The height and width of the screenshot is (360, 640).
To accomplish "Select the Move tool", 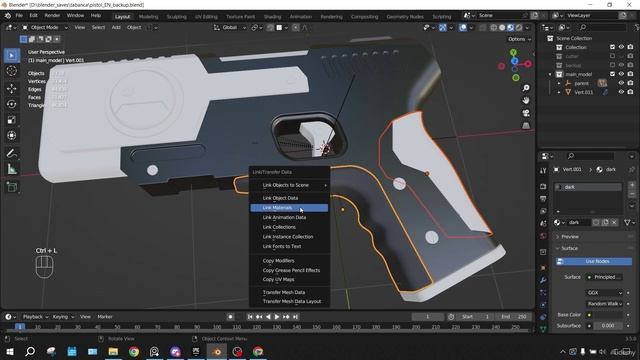I will (x=12, y=88).
